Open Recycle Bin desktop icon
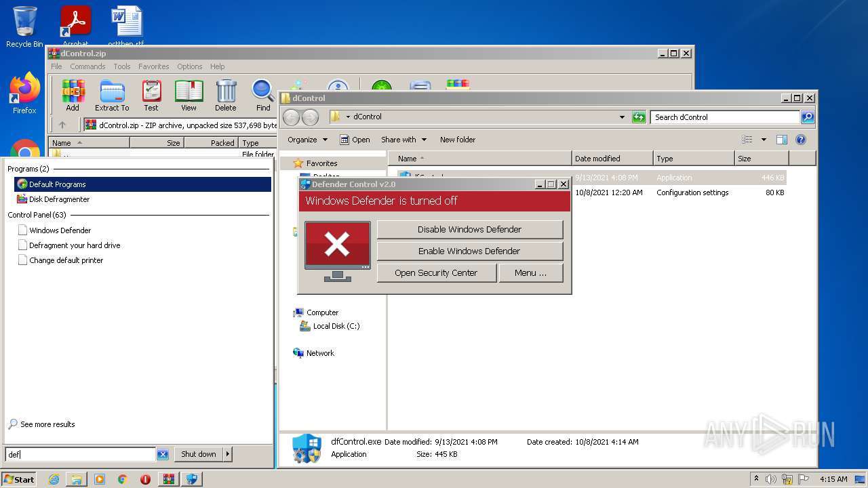Viewport: 868px width, 488px height. click(x=24, y=27)
